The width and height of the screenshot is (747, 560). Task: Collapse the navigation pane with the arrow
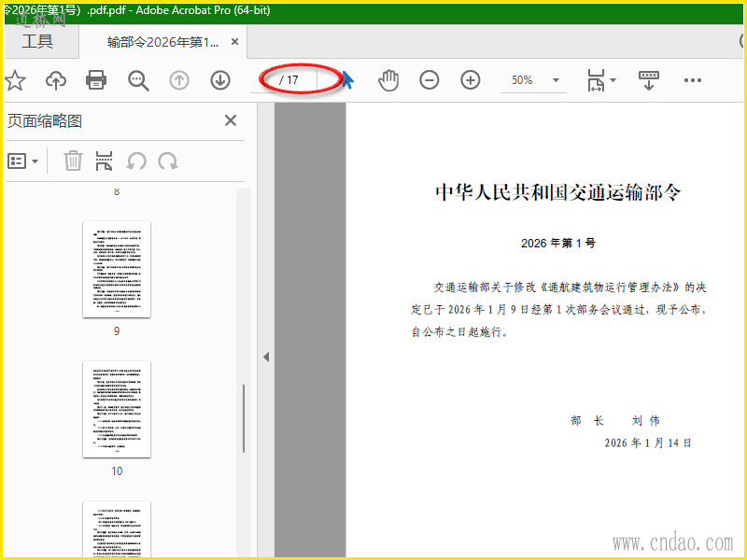tap(266, 357)
